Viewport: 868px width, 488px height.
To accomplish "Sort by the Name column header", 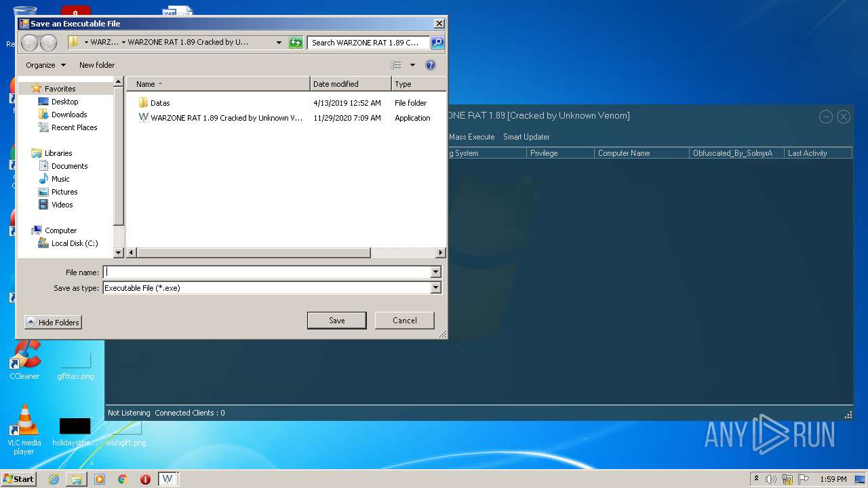I will coord(218,84).
